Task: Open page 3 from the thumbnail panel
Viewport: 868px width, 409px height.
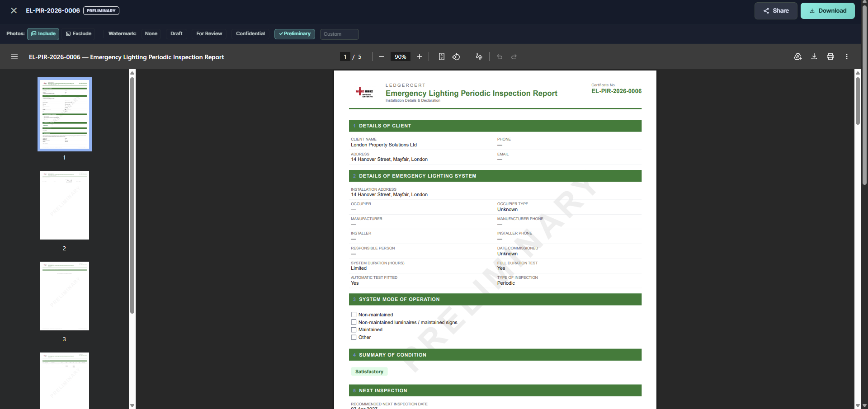Action: (x=64, y=296)
